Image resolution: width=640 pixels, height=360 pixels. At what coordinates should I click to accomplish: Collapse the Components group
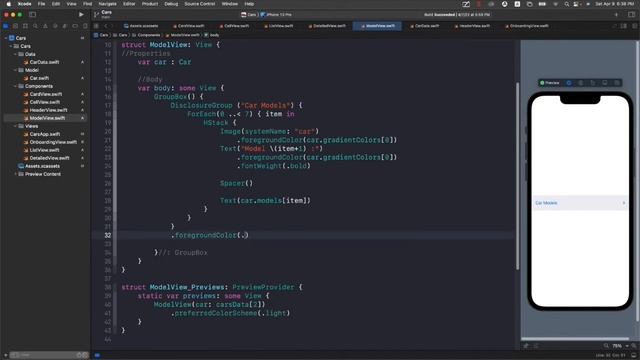click(15, 86)
